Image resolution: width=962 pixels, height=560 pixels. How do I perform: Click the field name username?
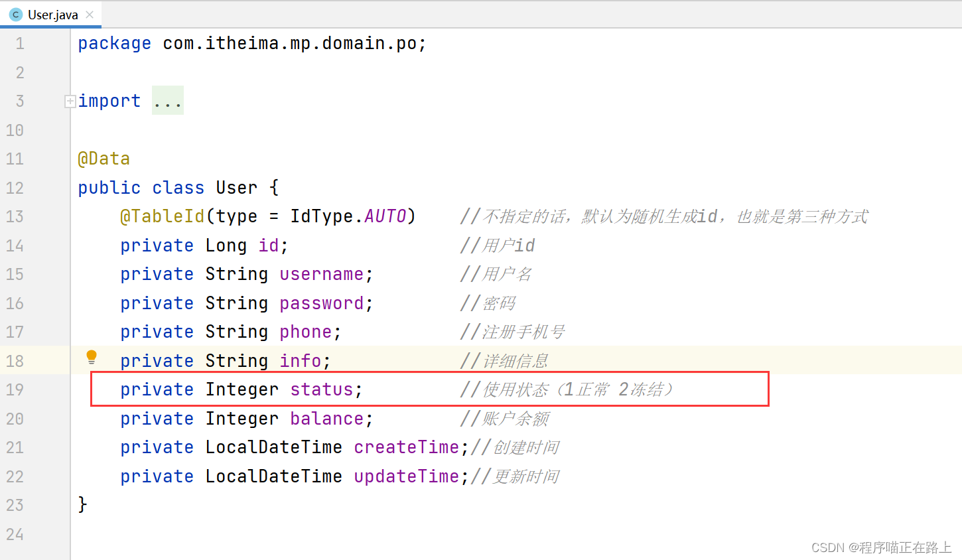[x=322, y=274]
